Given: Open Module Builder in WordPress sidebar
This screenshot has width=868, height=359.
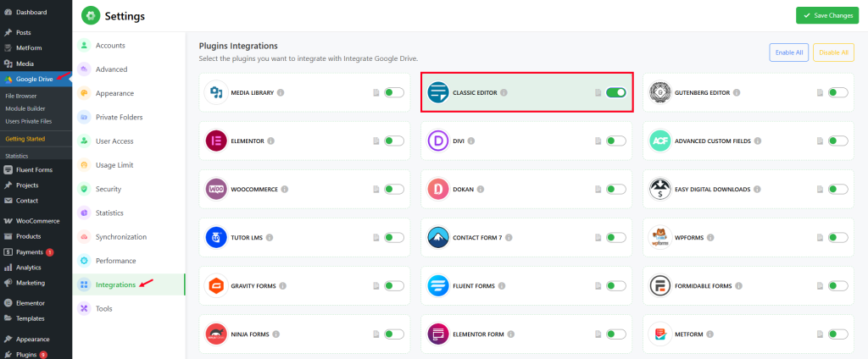Looking at the screenshot, I should 25,108.
